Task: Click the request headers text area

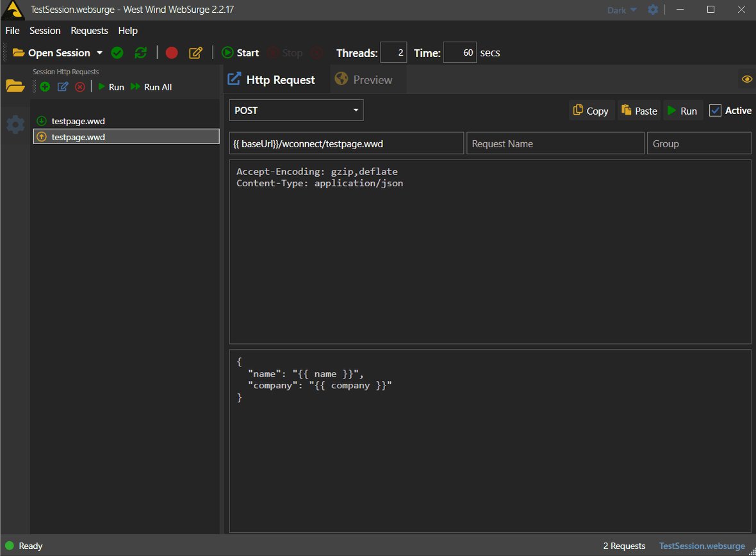Action: 490,252
